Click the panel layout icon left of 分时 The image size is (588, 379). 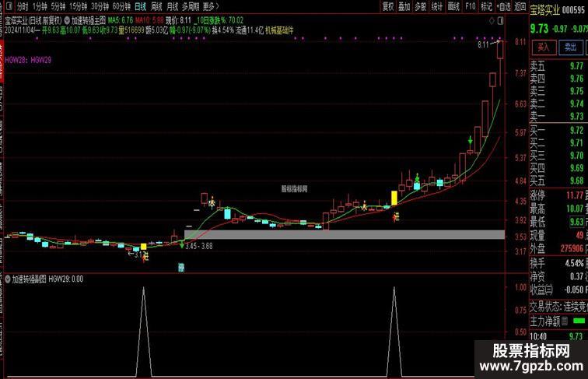pos(9,6)
